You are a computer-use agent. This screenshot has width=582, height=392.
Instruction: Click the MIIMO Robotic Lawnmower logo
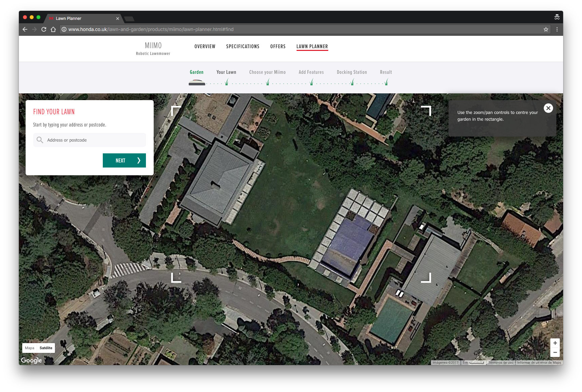153,49
